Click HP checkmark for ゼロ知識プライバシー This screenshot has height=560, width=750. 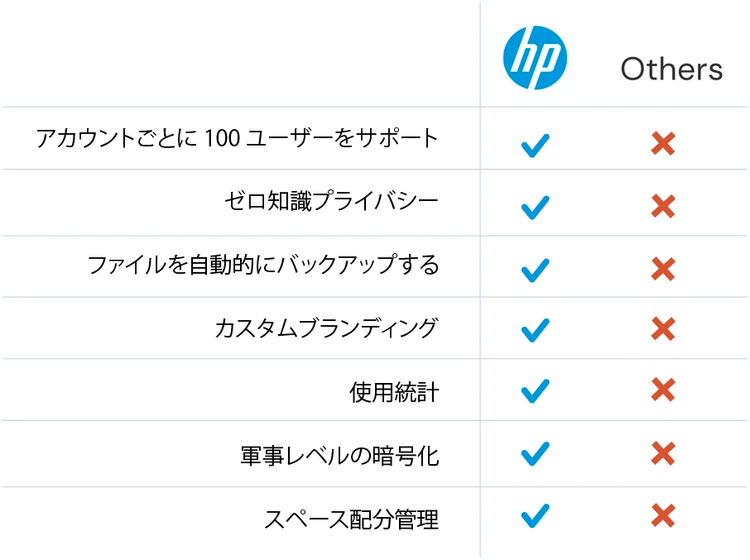536,206
